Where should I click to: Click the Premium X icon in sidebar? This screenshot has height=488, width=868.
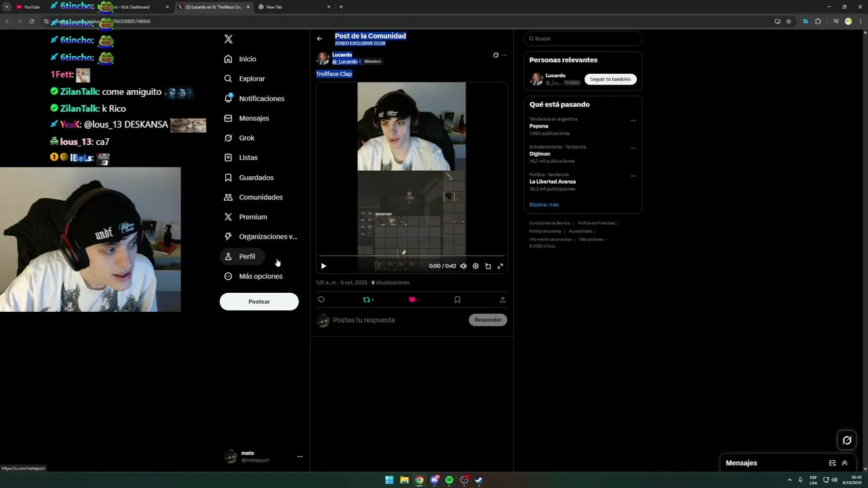[x=229, y=217]
